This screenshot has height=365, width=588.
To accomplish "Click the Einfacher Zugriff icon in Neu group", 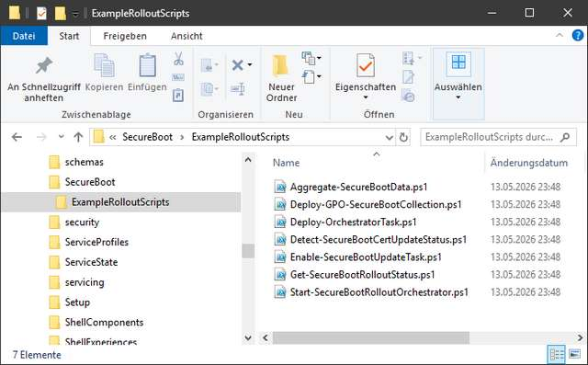I will [309, 77].
